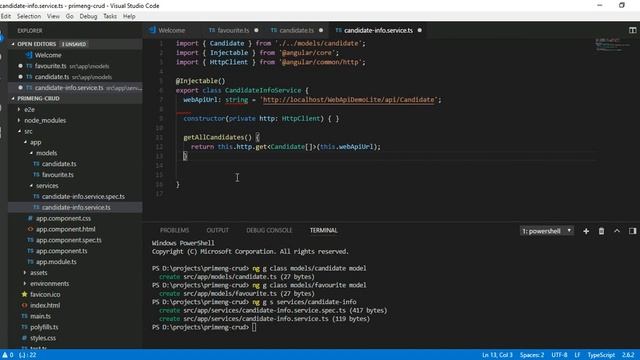Screen dimensions: 640x360
Task: Click the TS icon beside candidate.ts in the models folder
Action: point(36,164)
